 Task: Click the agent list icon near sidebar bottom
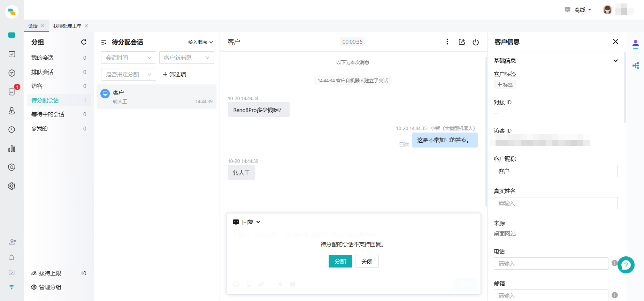coord(12,242)
